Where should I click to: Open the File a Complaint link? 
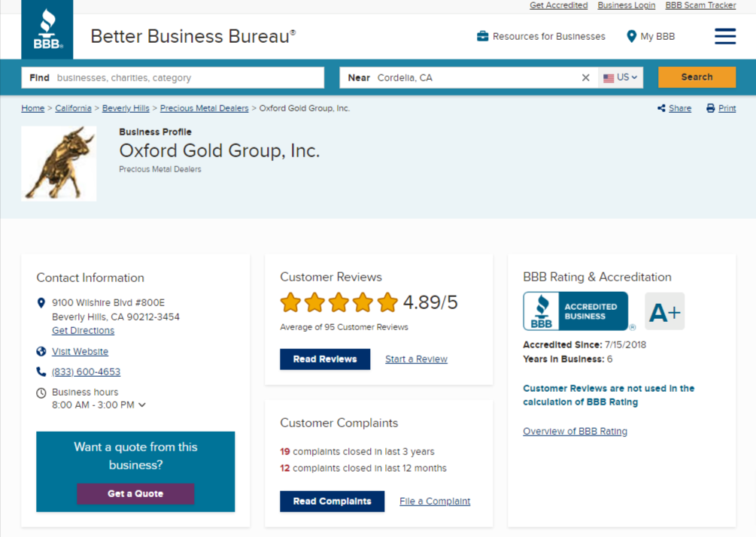click(x=435, y=502)
